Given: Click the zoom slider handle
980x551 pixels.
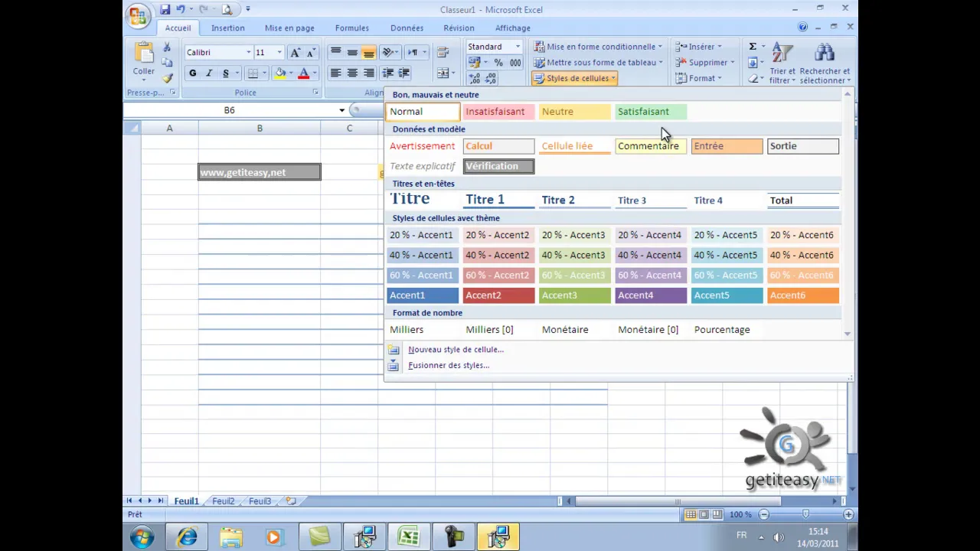Looking at the screenshot, I should (805, 514).
